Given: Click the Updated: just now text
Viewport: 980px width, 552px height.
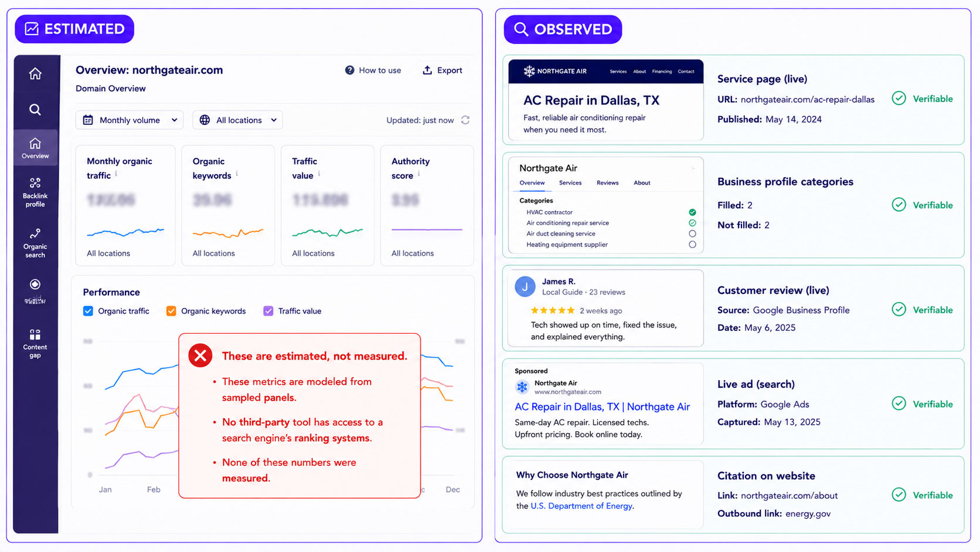Looking at the screenshot, I should coord(420,120).
